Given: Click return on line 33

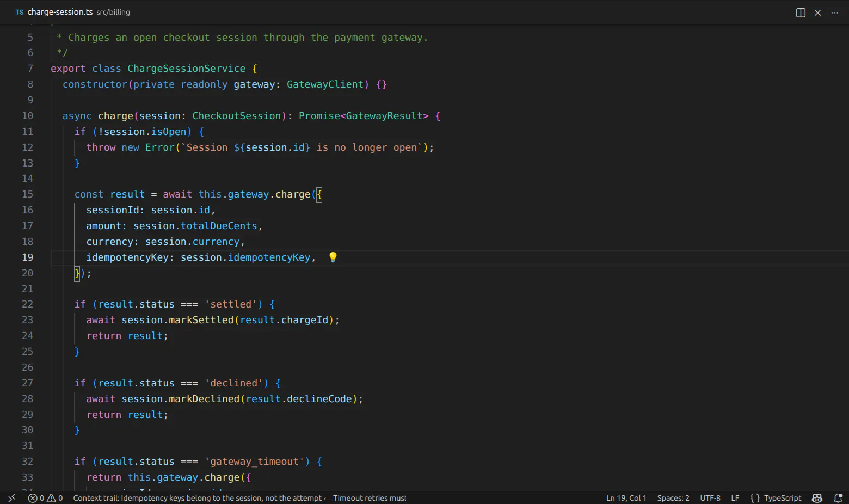Looking at the screenshot, I should click(104, 477).
